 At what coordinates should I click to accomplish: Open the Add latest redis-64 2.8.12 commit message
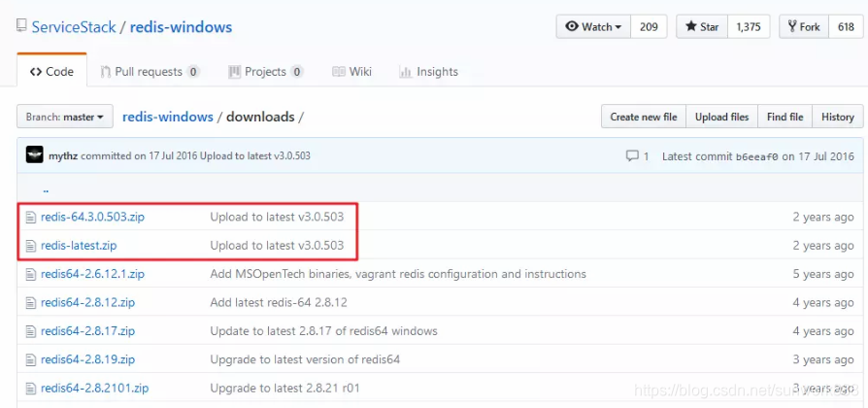tap(279, 303)
